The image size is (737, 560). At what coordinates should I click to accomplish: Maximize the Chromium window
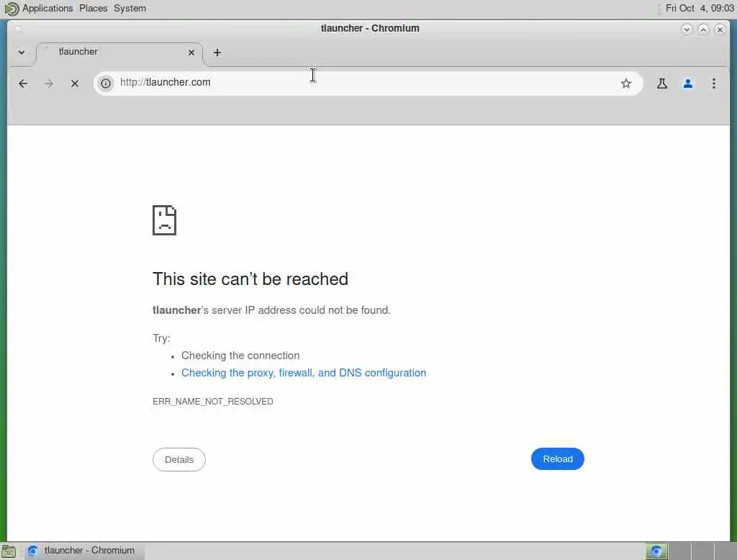[x=703, y=30]
